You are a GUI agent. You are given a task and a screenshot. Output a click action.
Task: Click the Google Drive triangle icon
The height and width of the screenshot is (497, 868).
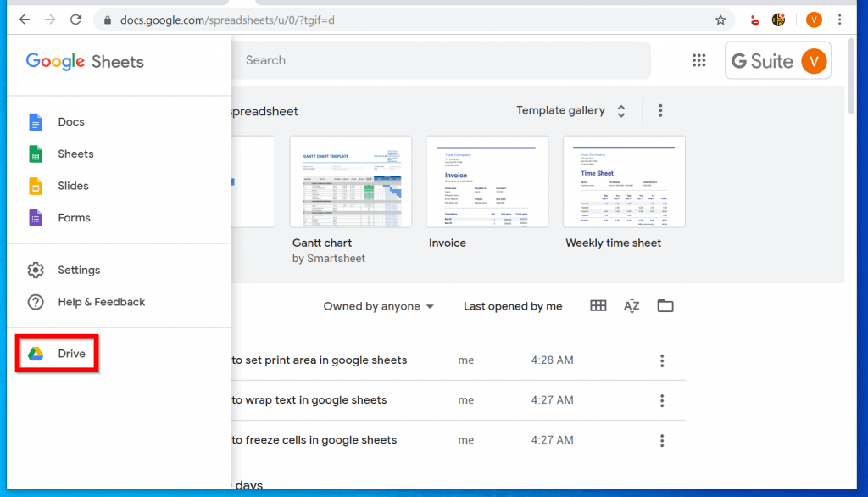pos(36,354)
